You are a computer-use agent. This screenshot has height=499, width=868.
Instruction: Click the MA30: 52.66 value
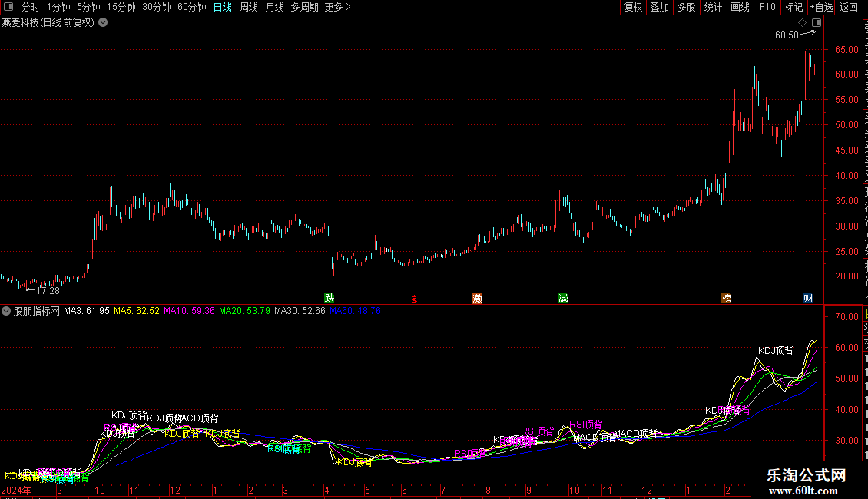[x=300, y=311]
